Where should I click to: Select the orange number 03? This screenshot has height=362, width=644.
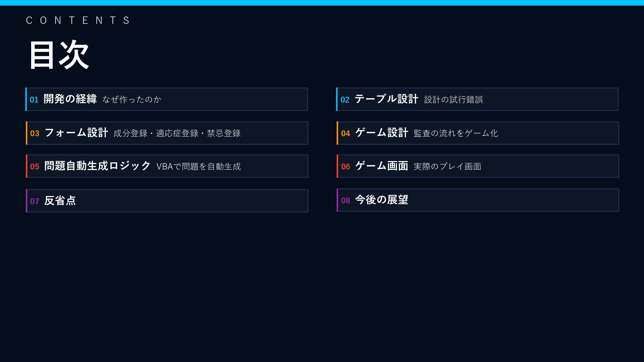point(35,133)
